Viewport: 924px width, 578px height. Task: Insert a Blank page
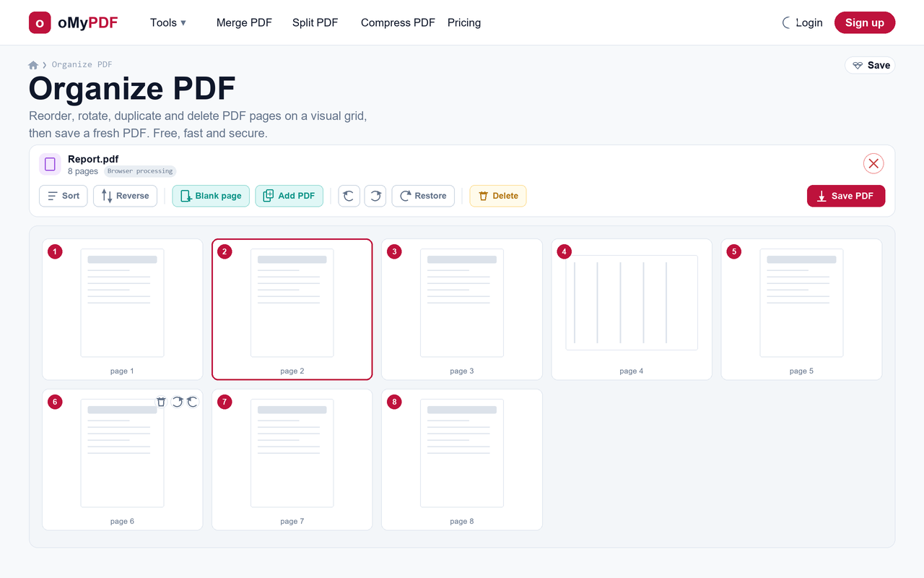(211, 196)
